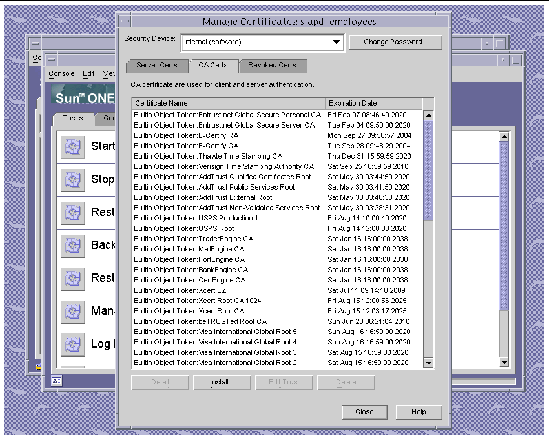Select the TradeEngine CA row
Screen dimensions: 549x440
pos(277,239)
